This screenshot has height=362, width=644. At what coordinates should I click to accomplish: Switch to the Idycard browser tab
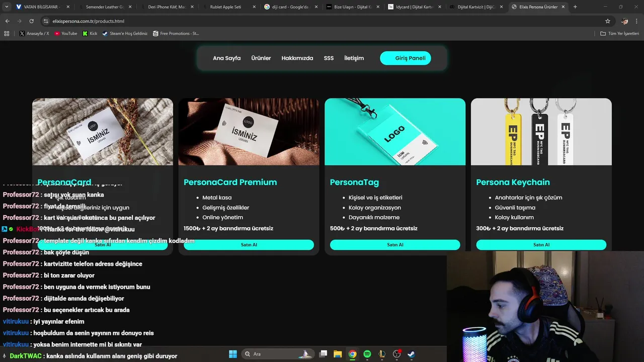(x=414, y=7)
